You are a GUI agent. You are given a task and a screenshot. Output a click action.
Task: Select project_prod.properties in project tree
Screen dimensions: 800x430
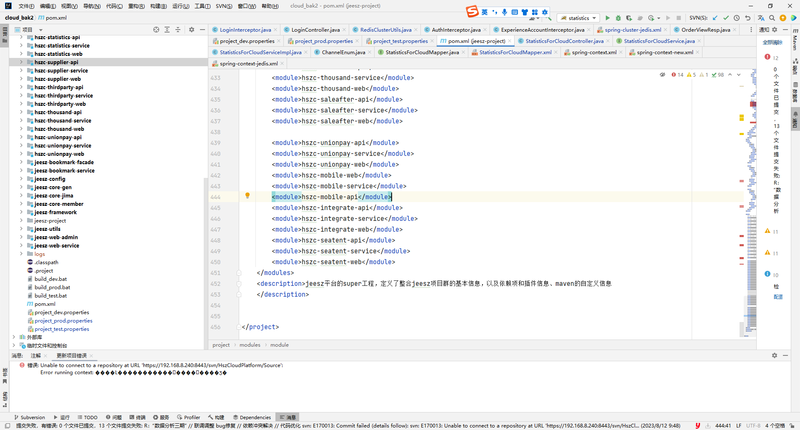tap(63, 321)
